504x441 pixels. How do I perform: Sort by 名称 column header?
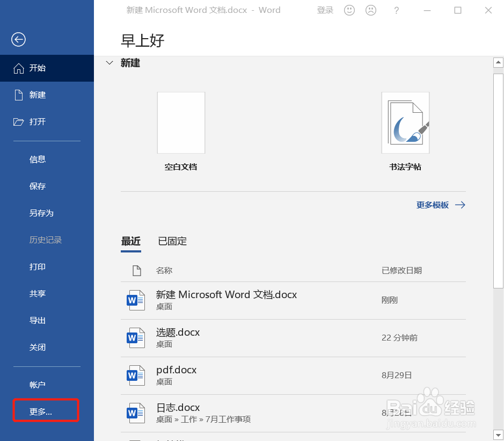click(x=164, y=271)
